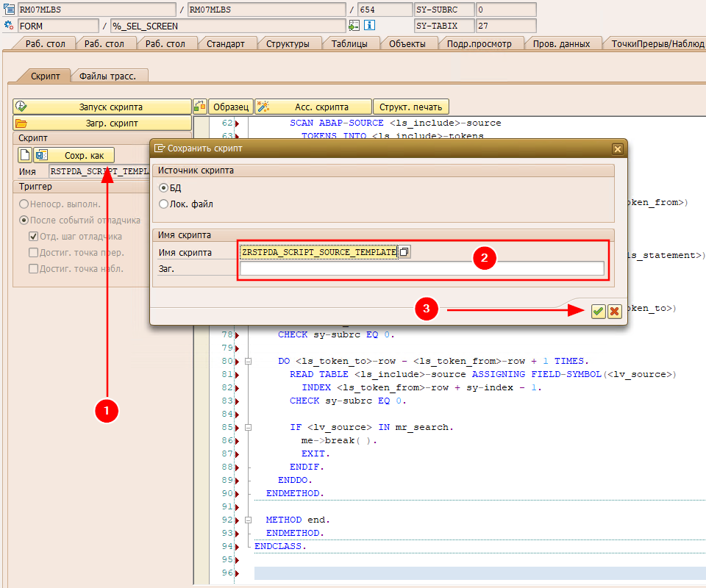Click the Загр. скрипт button
The image size is (706, 588).
pos(102,123)
